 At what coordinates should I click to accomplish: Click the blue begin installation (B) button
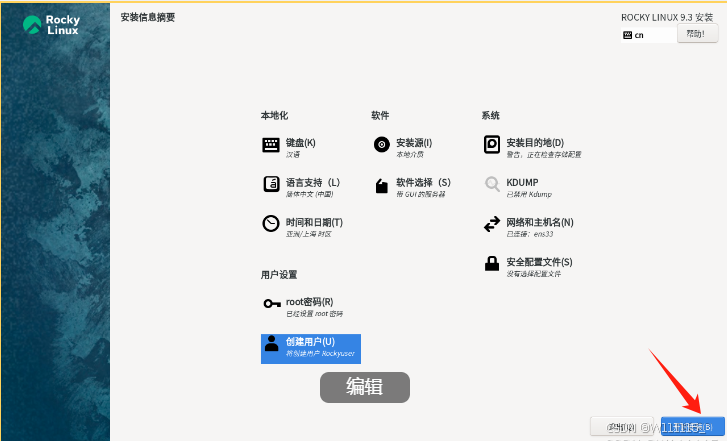click(693, 427)
